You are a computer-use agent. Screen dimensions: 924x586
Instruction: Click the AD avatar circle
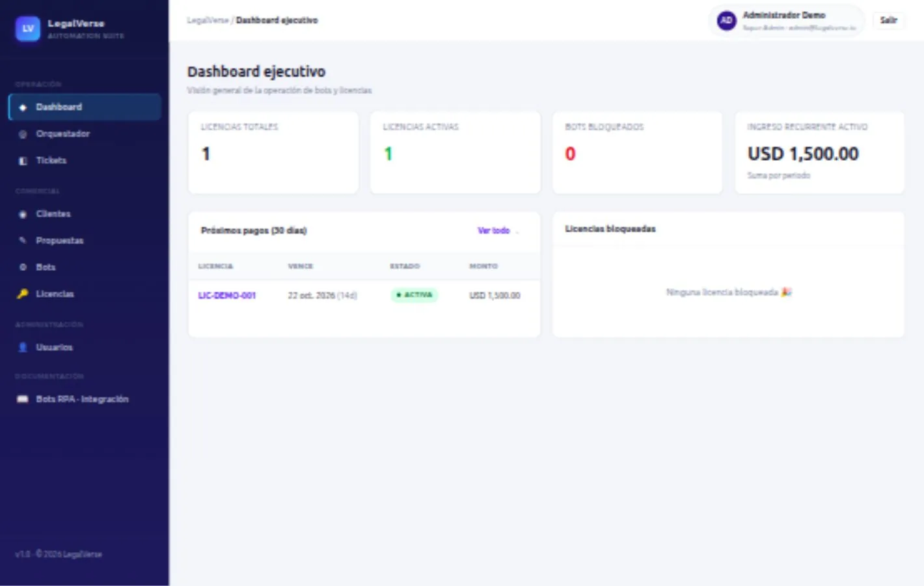726,21
